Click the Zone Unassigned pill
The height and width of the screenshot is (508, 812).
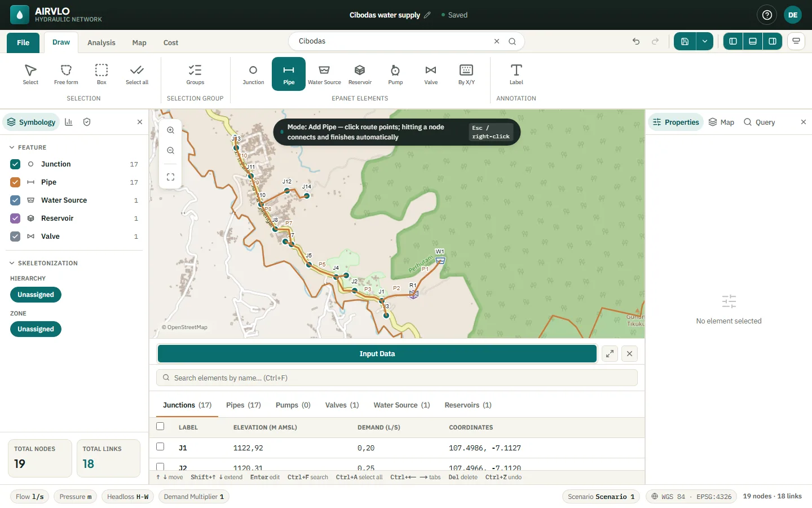coord(36,329)
